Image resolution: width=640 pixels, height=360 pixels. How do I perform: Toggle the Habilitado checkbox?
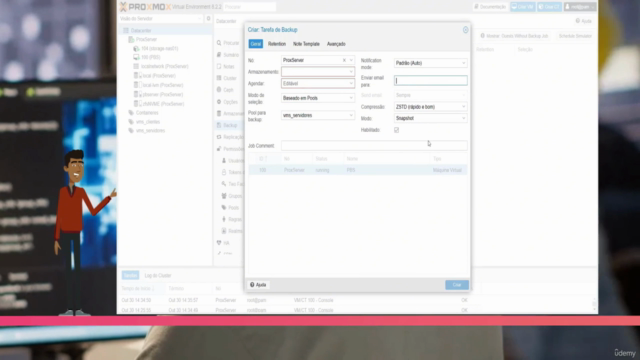pos(396,130)
